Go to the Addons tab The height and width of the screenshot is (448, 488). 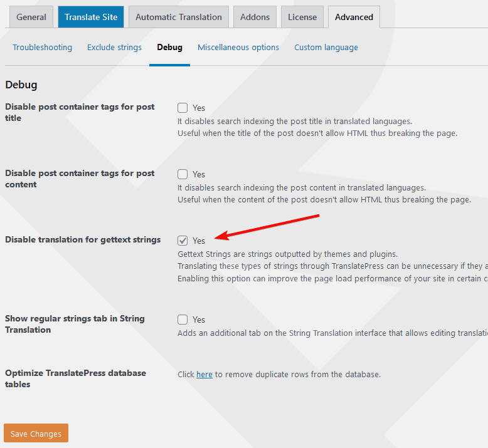coord(255,17)
